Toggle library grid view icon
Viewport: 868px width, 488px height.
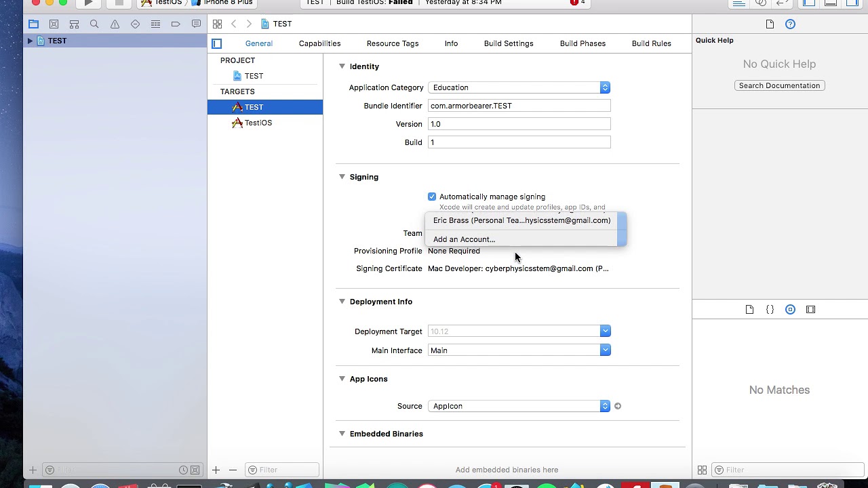click(702, 470)
